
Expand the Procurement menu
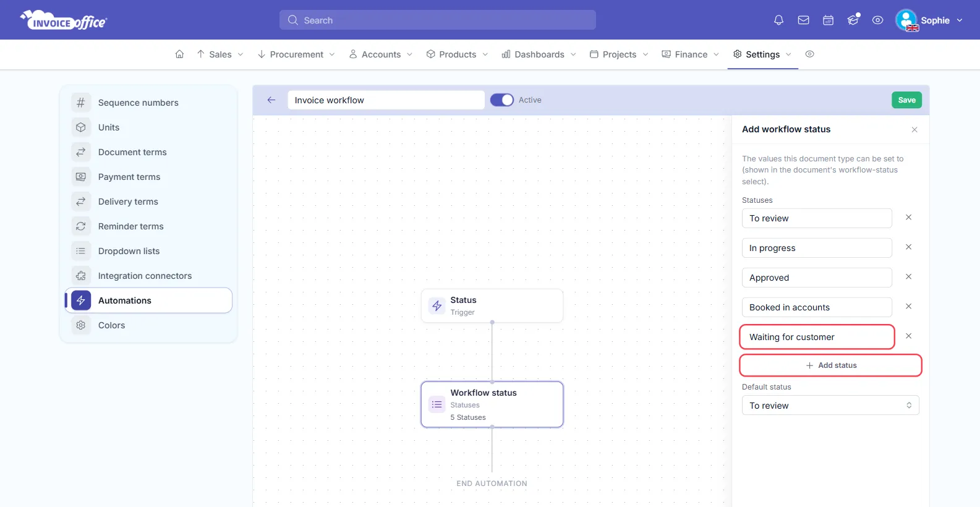[296, 54]
